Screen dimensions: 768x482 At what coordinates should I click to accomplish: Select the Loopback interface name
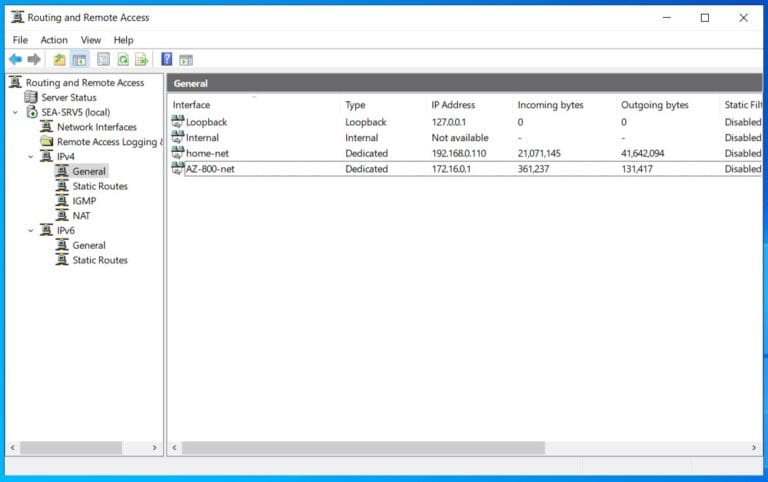(x=206, y=122)
